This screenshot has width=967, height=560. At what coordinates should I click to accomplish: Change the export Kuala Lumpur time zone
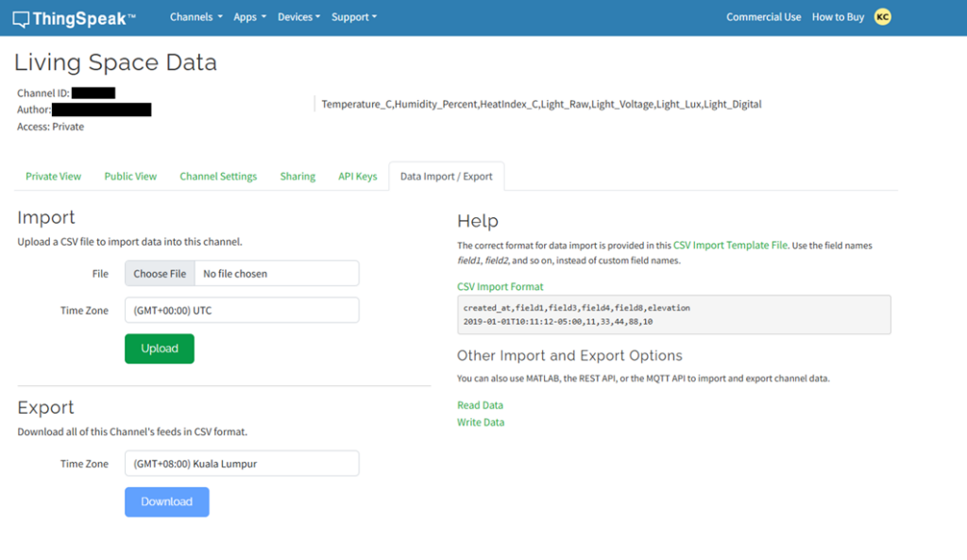coord(242,464)
